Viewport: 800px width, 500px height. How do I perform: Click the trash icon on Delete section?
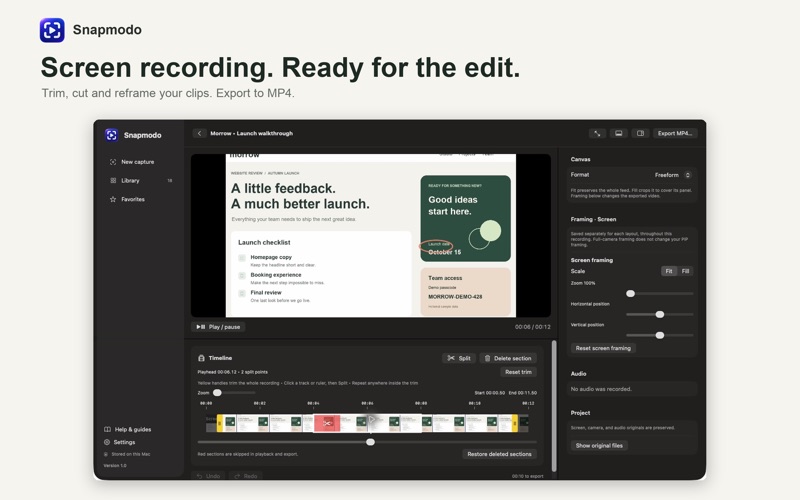487,358
